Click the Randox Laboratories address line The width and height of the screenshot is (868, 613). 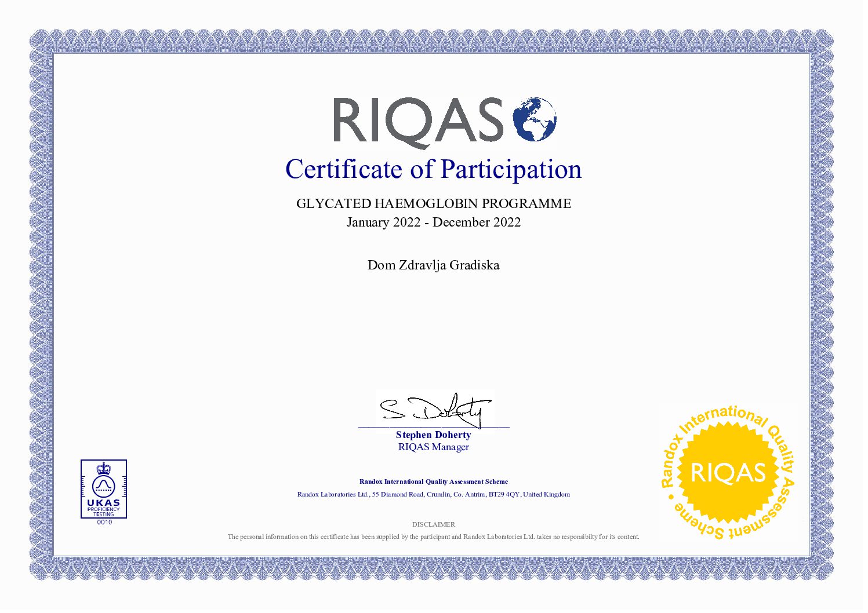pyautogui.click(x=433, y=495)
